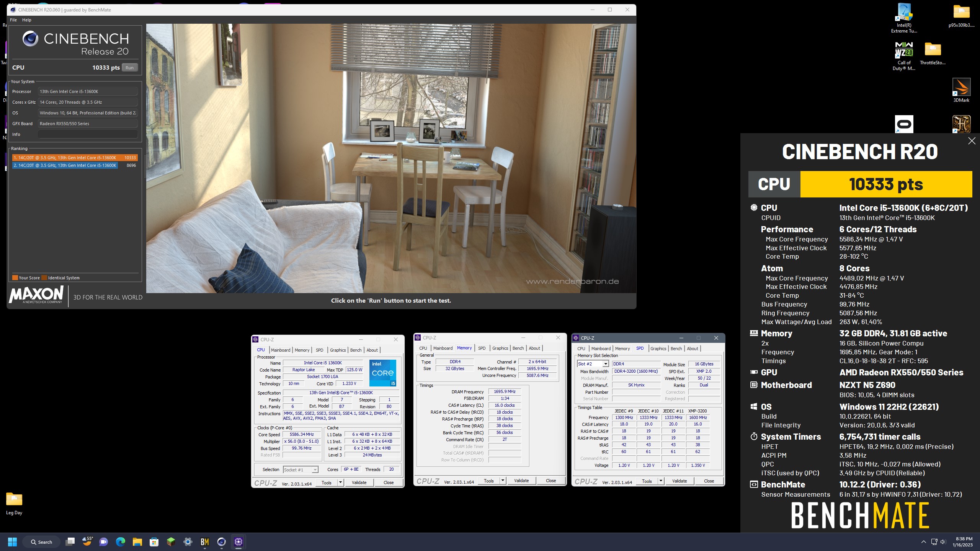
Task: Open the weather widget showing 55°
Action: pos(87,542)
